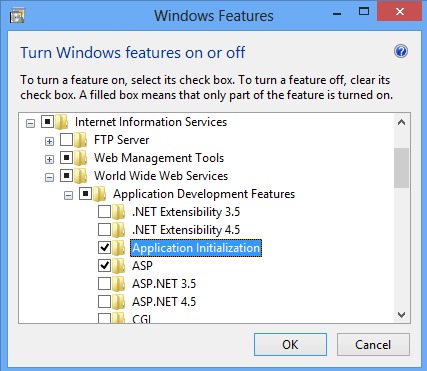Screen dimensions: 427x371
Task: Click the blue help question mark icon
Action: pos(401,51)
